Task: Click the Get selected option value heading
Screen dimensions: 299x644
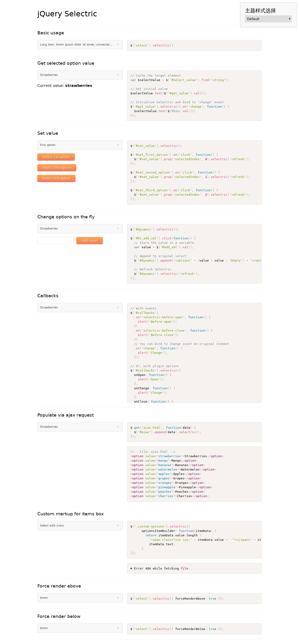Action: (x=66, y=63)
